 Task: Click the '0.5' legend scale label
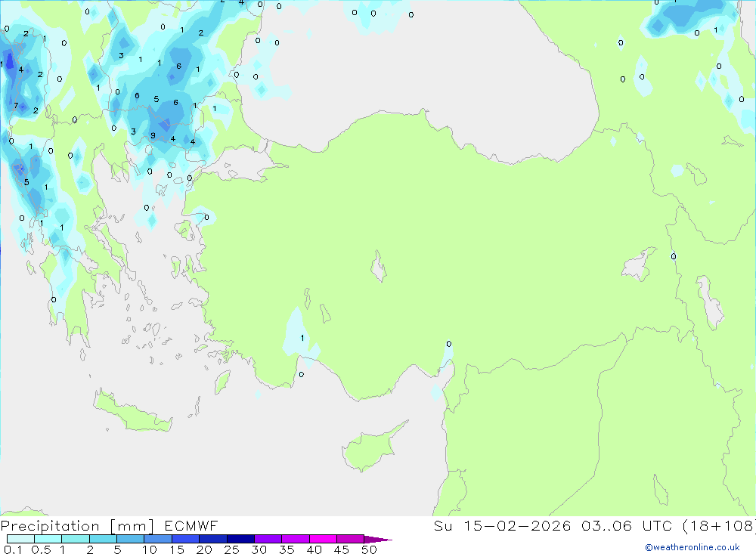(41, 549)
